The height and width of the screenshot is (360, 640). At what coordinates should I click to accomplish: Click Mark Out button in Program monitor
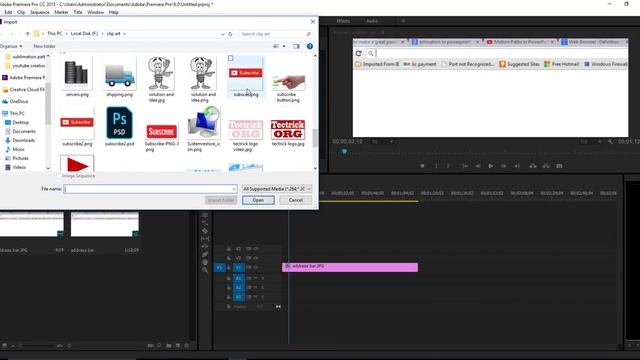pyautogui.click(x=448, y=166)
